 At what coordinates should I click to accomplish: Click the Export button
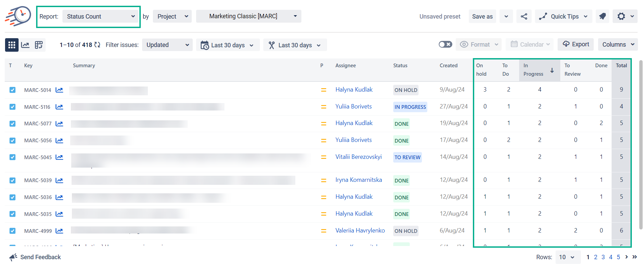point(575,44)
